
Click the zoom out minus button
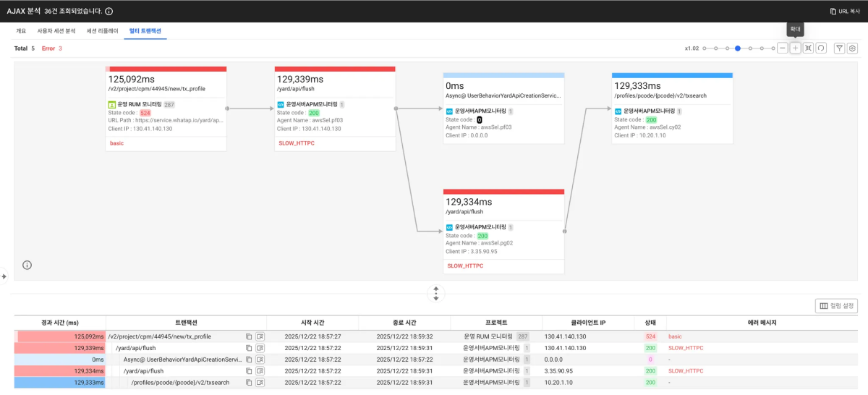click(x=783, y=48)
